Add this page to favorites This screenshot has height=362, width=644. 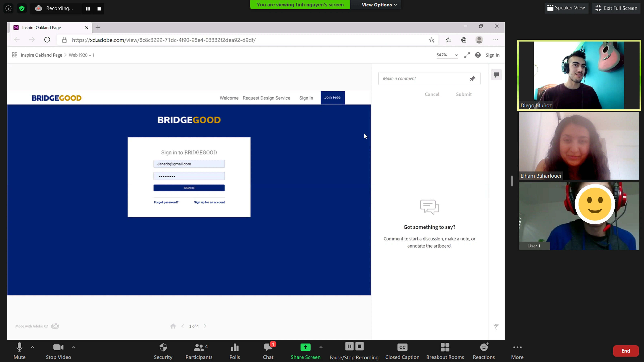pos(432,40)
